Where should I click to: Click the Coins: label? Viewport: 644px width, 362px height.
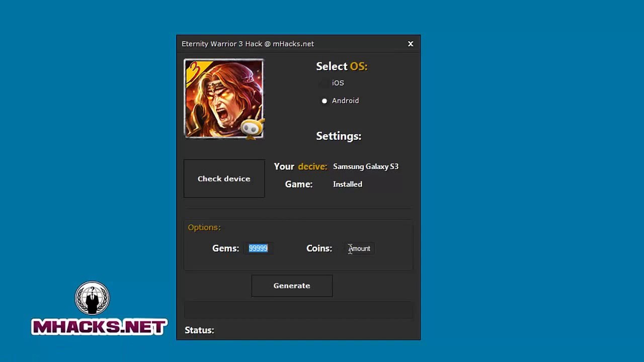(x=319, y=248)
